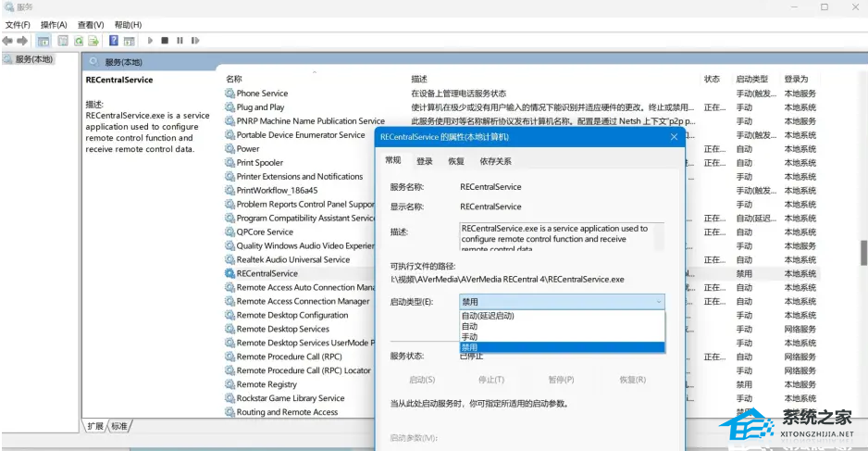Select Remote Desktop Services row
Viewport: 868px width, 451px height.
(x=299, y=329)
